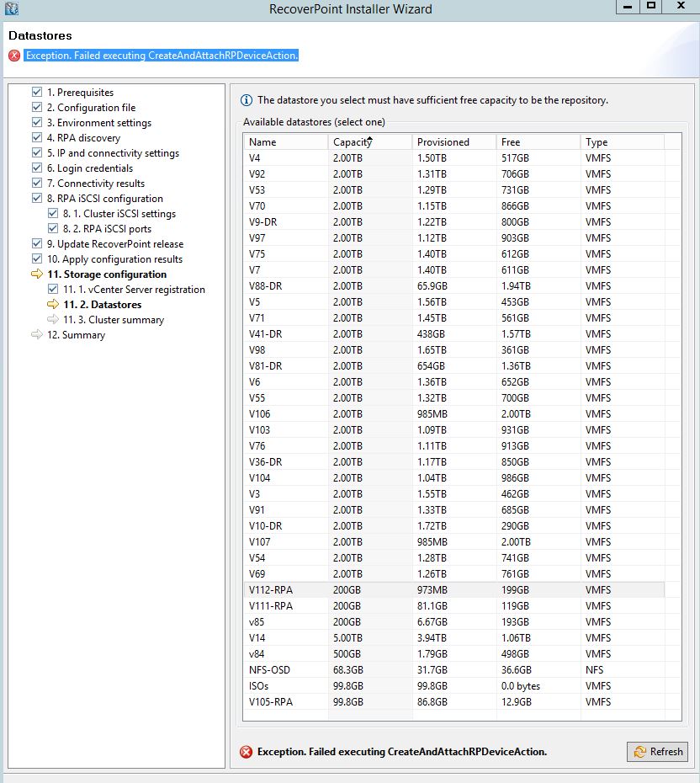Toggle the RPA iSCSI ports checkbox
Screen dimensions: 700x783
coord(53,228)
